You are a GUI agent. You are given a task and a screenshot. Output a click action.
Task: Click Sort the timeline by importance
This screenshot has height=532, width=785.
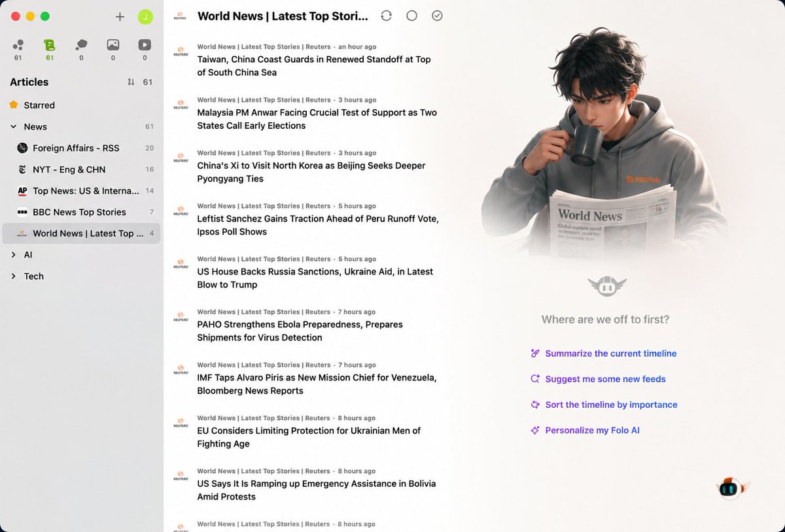(611, 405)
